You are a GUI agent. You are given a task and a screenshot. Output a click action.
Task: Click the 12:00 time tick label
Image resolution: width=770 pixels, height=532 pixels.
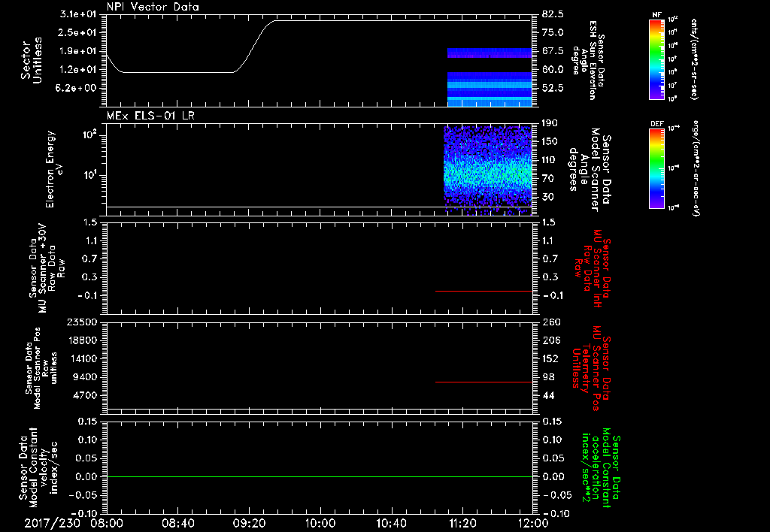point(533,523)
